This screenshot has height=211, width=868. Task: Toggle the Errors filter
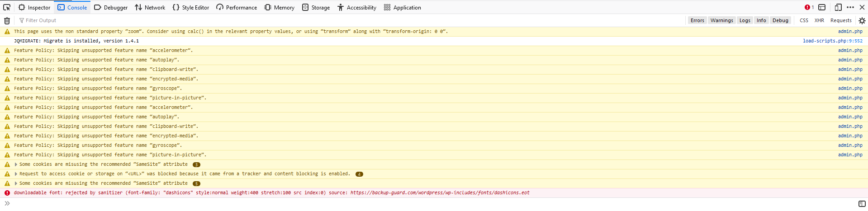[x=697, y=20]
